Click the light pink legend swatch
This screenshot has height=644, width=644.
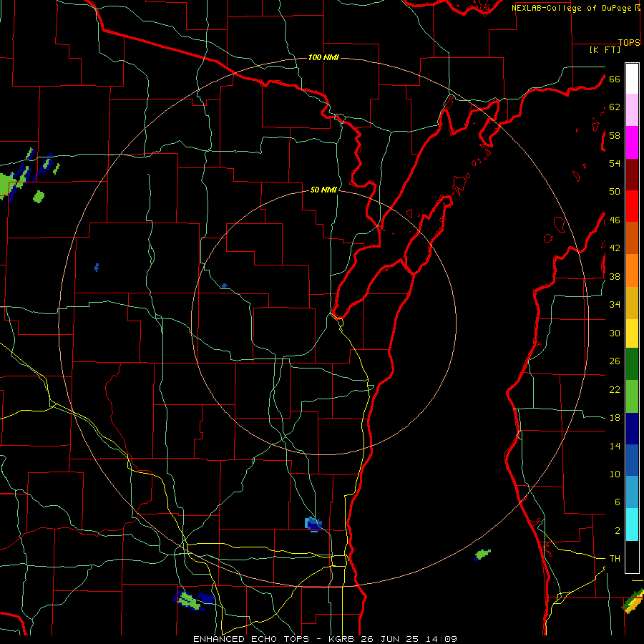(632, 110)
